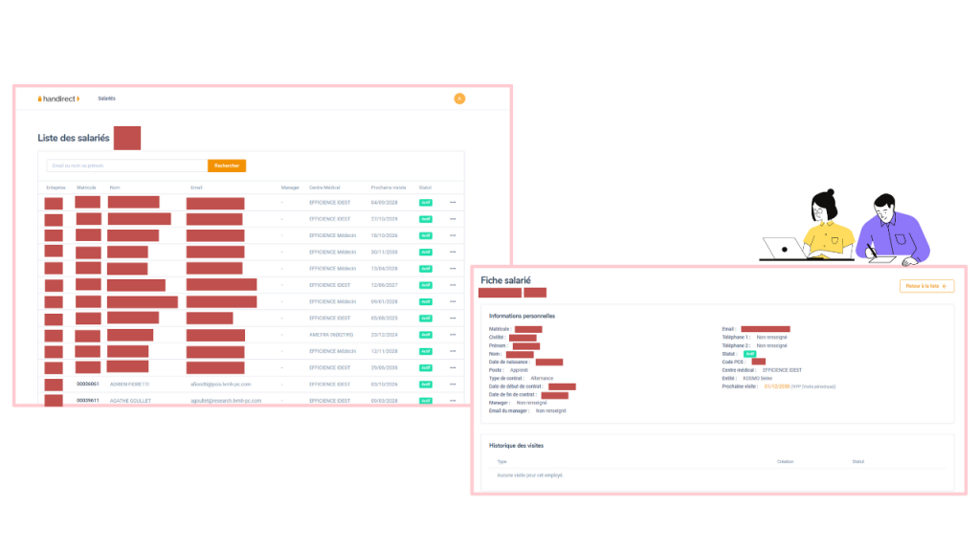This screenshot has width=980, height=551.
Task: Open Adrien Fioretti's employee name link
Action: 129,385
